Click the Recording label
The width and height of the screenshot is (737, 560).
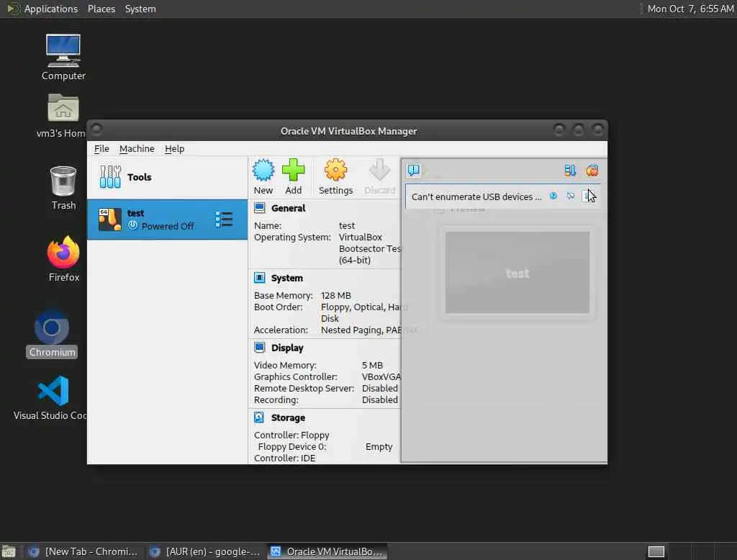tap(276, 399)
